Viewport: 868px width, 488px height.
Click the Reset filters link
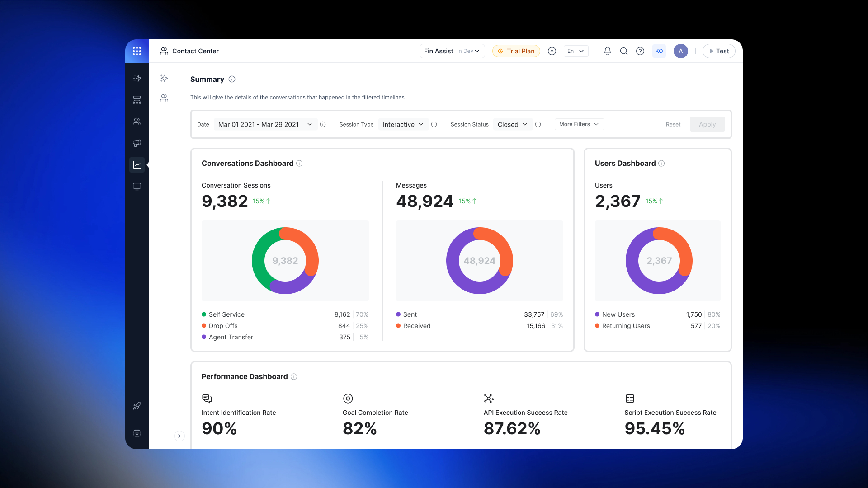tap(673, 125)
